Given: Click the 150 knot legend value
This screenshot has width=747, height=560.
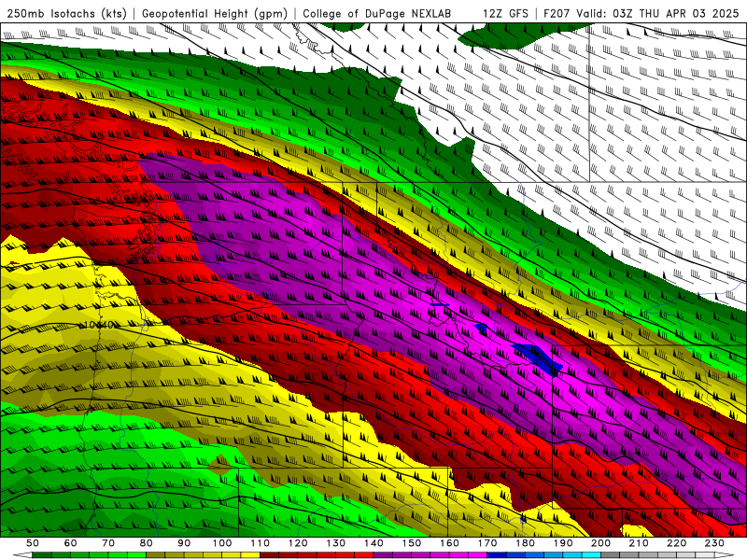Looking at the screenshot, I should coord(412,543).
